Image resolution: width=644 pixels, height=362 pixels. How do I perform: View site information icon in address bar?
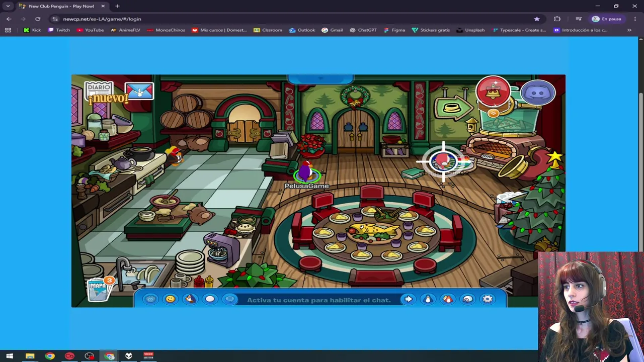click(x=55, y=19)
